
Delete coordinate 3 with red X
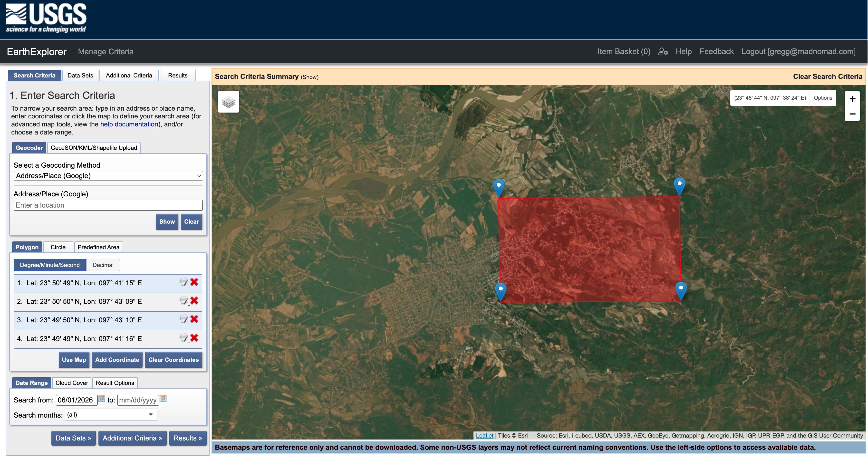[x=194, y=319]
